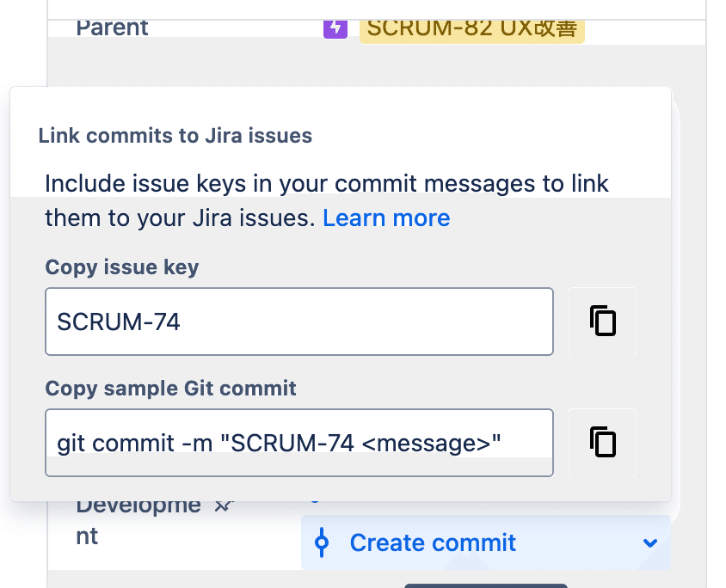Viewport: 726px width, 588px height.
Task: Click the Include issue keys description text
Action: click(327, 184)
